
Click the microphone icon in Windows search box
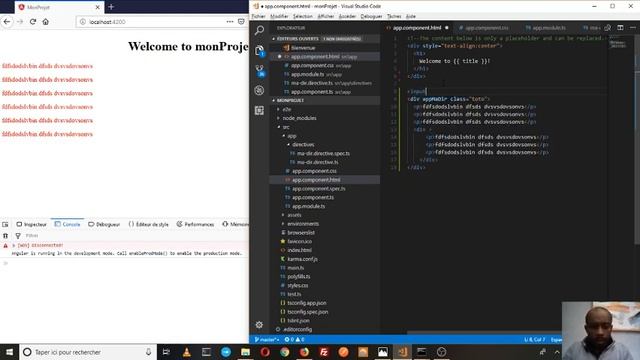[148, 352]
